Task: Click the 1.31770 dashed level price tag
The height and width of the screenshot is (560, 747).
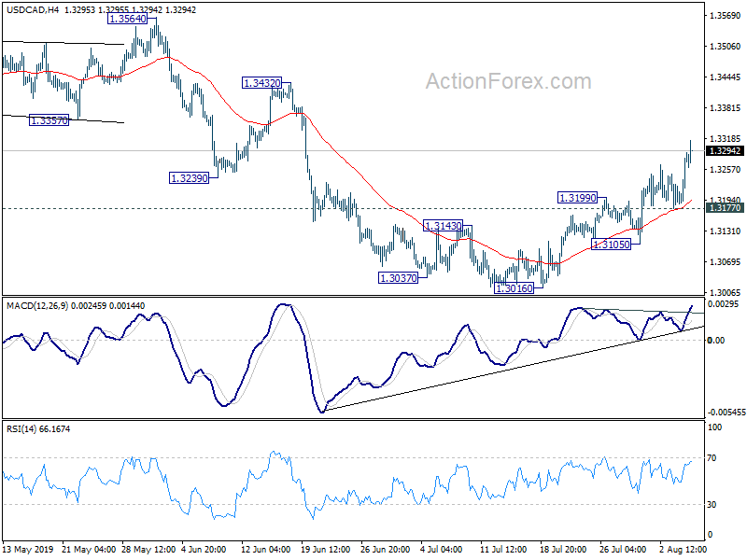Action: tap(725, 208)
